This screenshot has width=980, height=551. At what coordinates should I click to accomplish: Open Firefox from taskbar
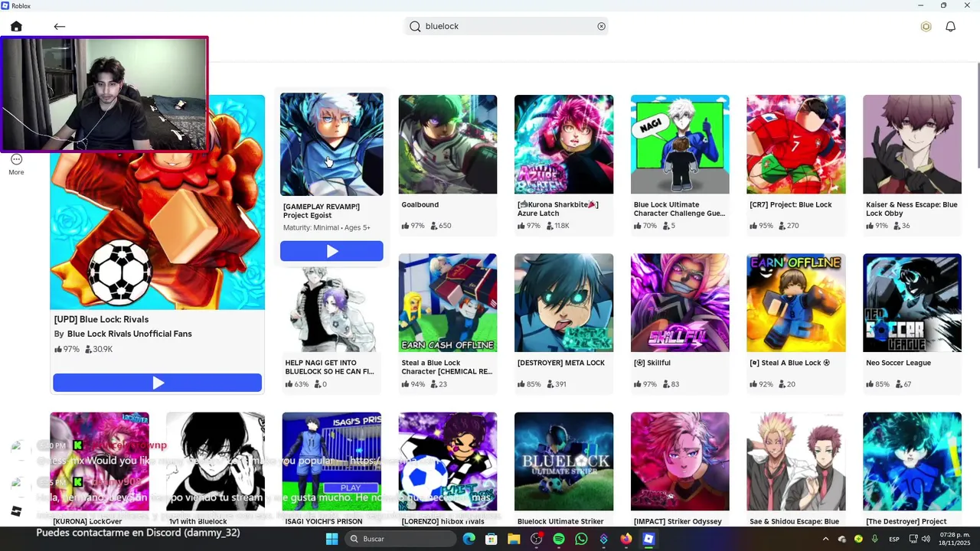626,539
